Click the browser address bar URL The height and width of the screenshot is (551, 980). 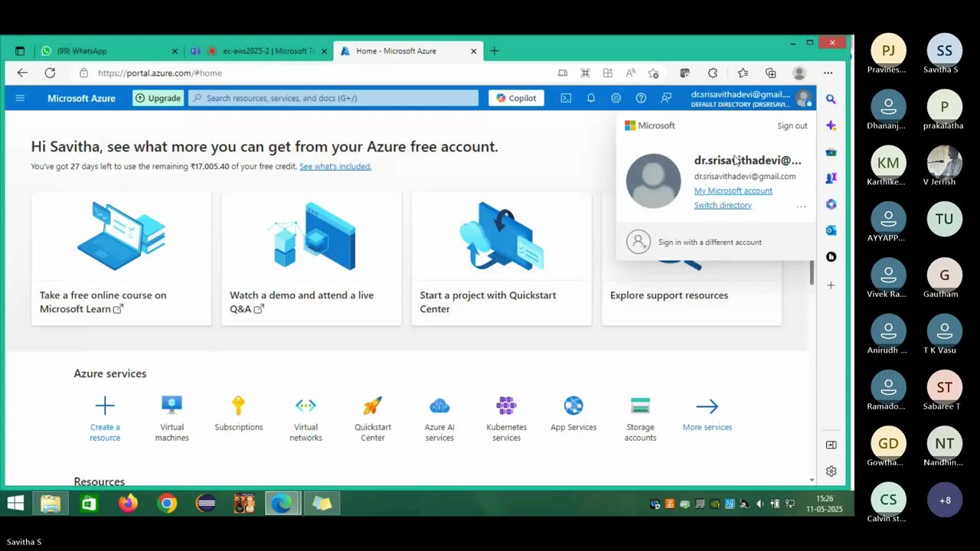pos(160,73)
